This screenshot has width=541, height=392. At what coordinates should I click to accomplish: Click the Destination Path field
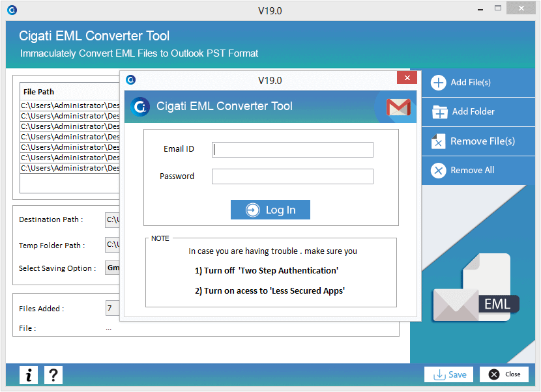[x=113, y=219]
